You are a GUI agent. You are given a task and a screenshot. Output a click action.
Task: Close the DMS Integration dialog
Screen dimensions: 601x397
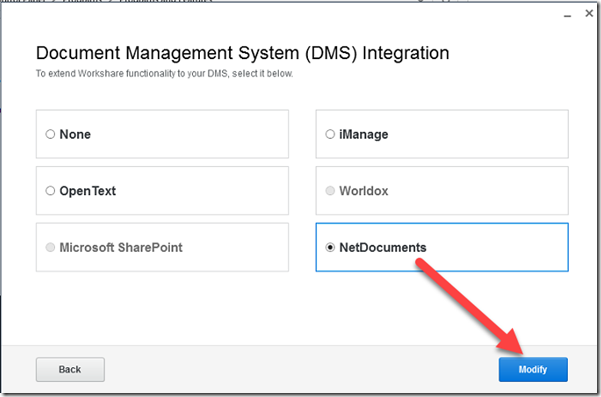pyautogui.click(x=589, y=13)
